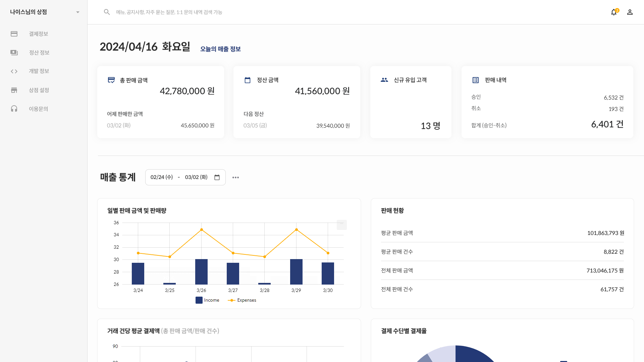Click the 3/27 income bar
Viewport: 644px width, 362px height.
[233, 274]
